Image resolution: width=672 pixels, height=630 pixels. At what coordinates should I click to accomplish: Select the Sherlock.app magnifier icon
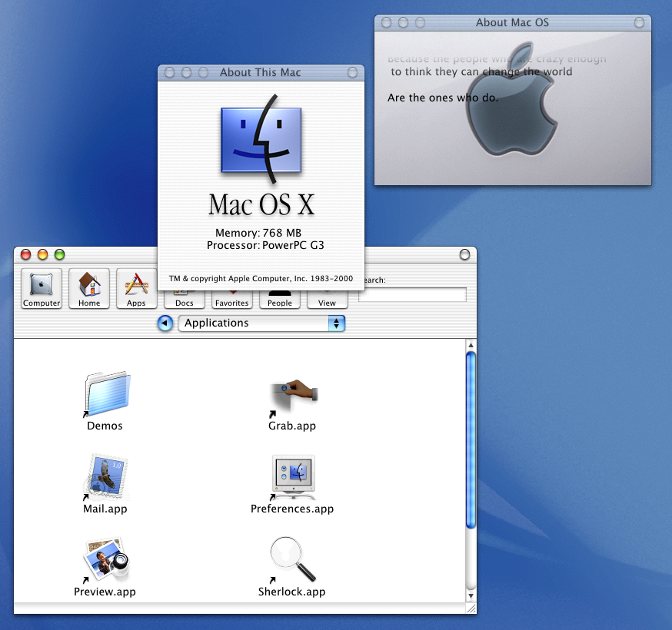tap(293, 559)
